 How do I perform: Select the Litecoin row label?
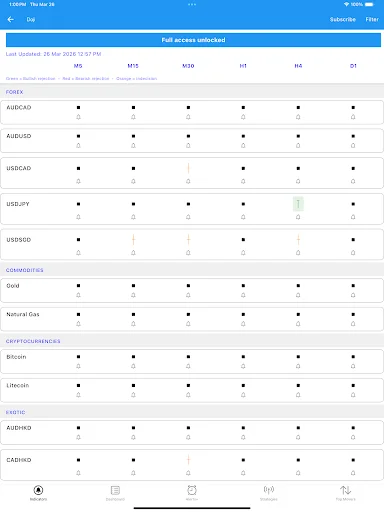18,386
